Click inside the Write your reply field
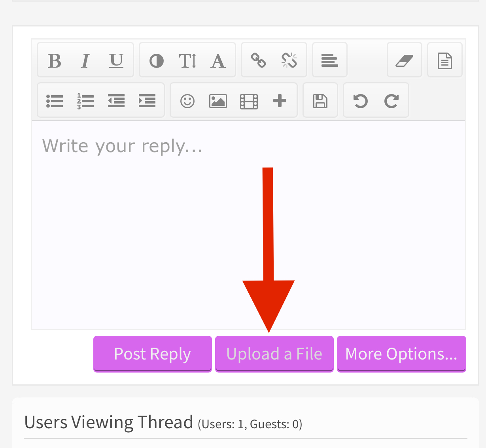The image size is (486, 448). click(248, 225)
